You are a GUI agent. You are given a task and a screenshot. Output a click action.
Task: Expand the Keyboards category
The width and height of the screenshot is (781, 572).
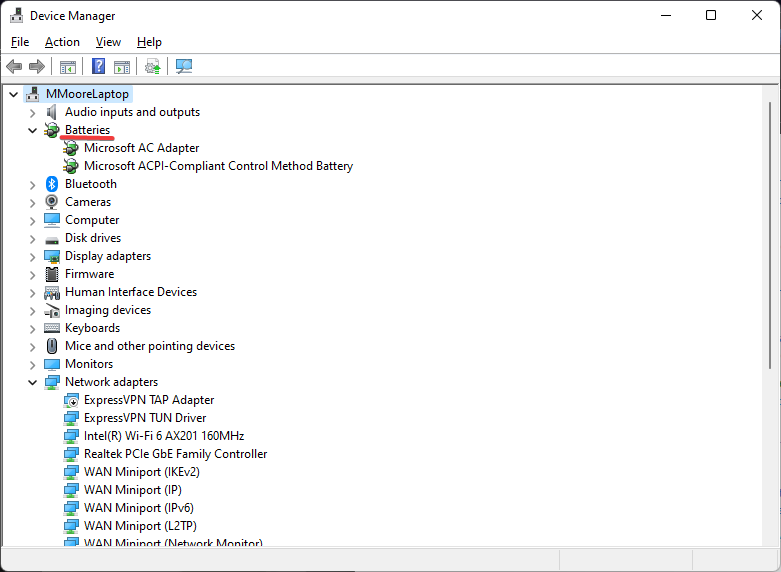click(32, 329)
